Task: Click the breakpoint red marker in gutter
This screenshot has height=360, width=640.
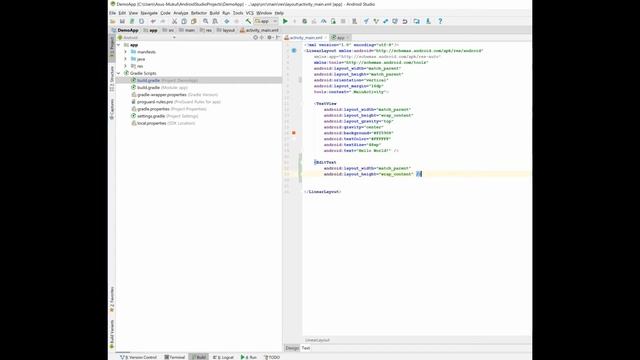Action: 294,133
